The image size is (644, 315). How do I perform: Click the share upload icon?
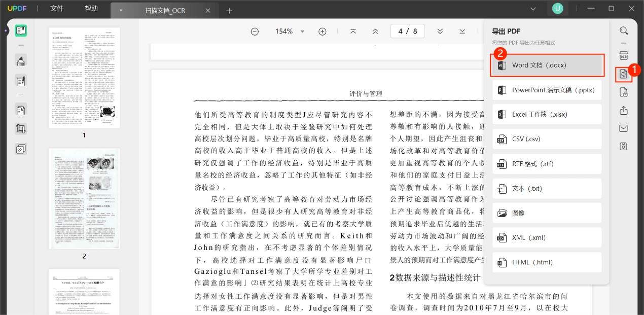(x=624, y=111)
